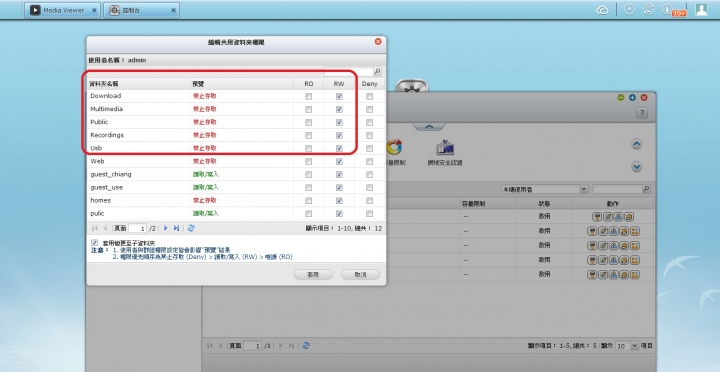Click the RW column header
This screenshot has height=372, width=720.
pos(339,84)
